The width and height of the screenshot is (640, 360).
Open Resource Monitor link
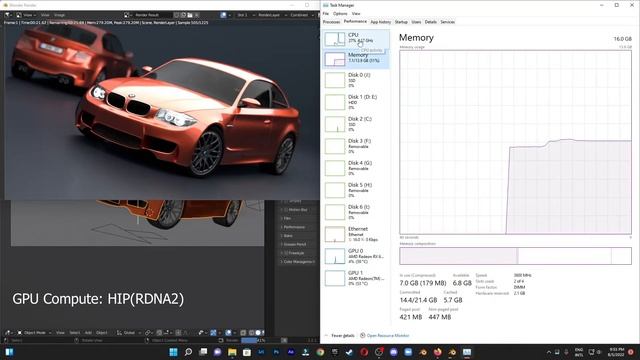point(384,336)
